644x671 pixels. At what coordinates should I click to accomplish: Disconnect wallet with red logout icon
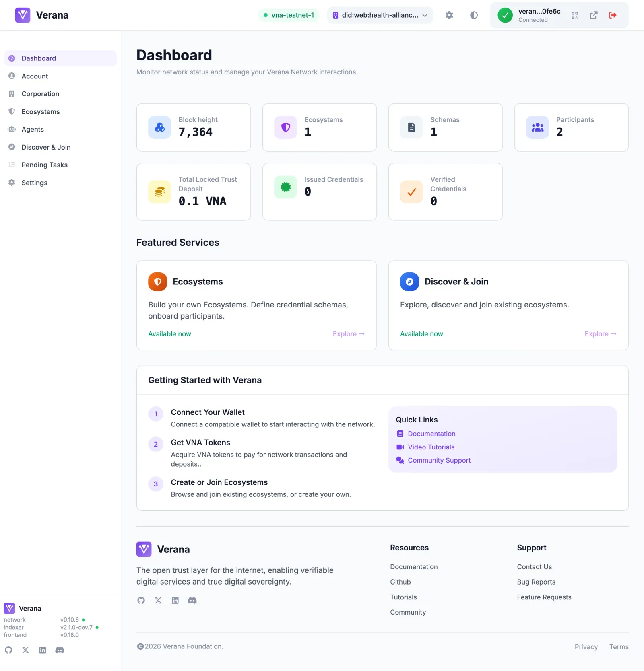coord(613,15)
